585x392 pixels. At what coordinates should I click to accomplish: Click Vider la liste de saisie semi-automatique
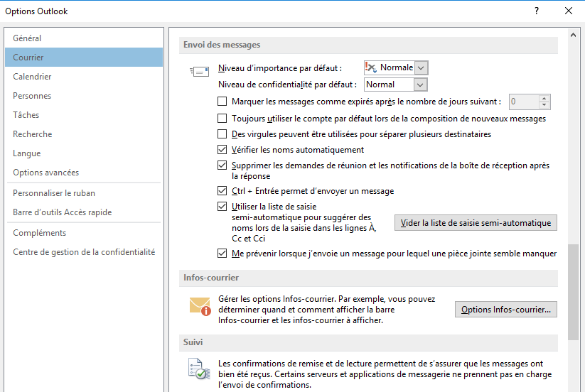[476, 223]
